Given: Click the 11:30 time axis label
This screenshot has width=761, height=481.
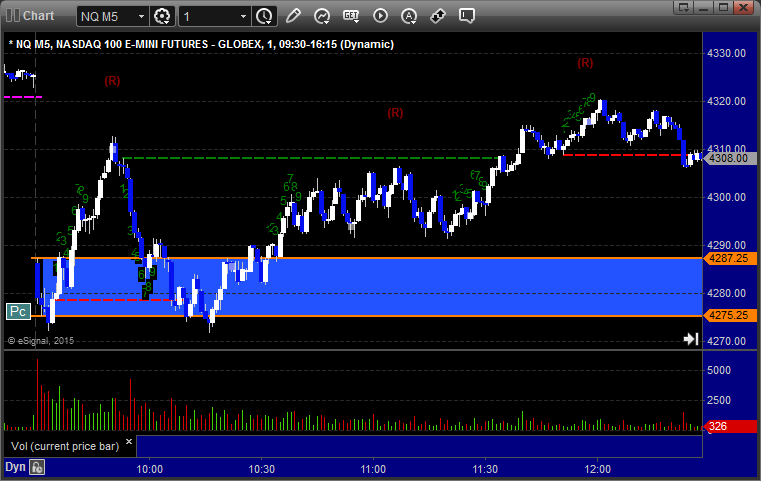Looking at the screenshot, I should 485,469.
